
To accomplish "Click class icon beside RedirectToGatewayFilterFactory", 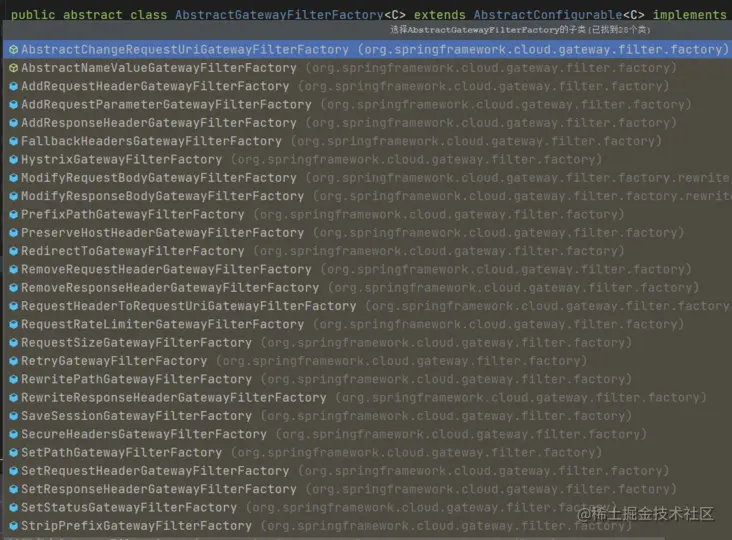I will 14,251.
